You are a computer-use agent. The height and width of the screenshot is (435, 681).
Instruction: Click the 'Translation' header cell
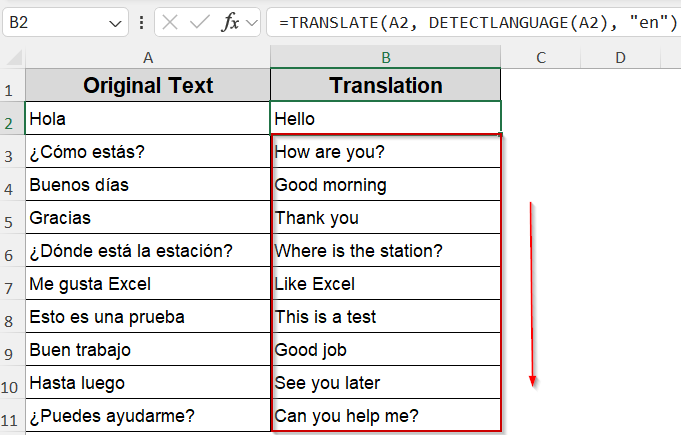click(x=386, y=85)
